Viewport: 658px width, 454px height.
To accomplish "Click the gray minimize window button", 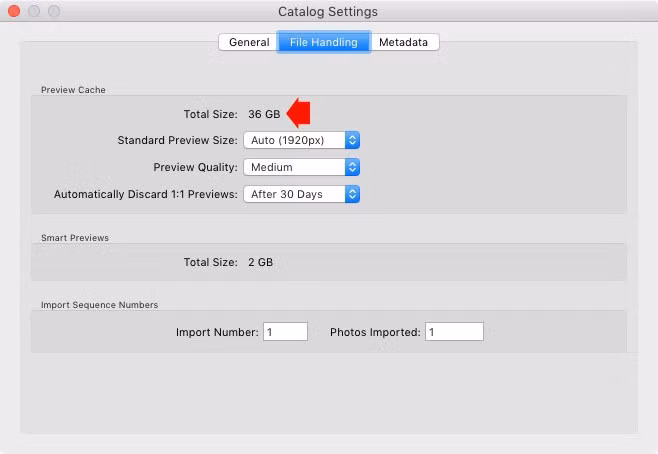I will (x=34, y=11).
